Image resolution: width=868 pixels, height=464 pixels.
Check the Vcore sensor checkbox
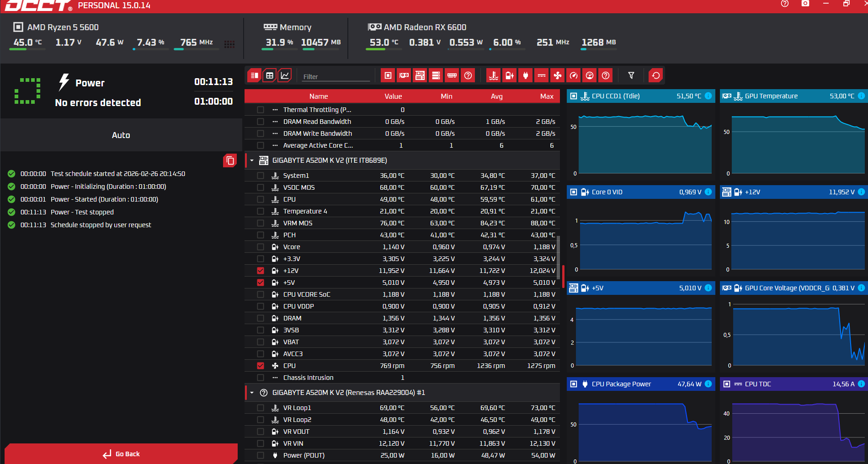261,247
